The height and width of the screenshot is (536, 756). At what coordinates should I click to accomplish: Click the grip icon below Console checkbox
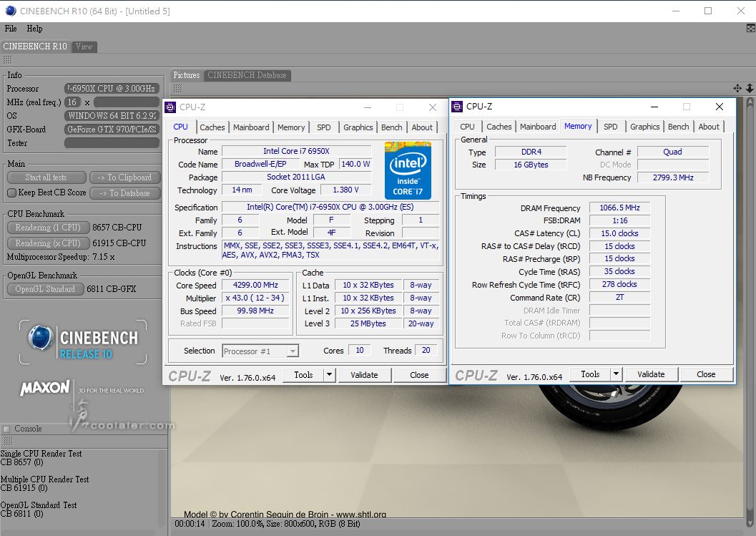coord(7,441)
